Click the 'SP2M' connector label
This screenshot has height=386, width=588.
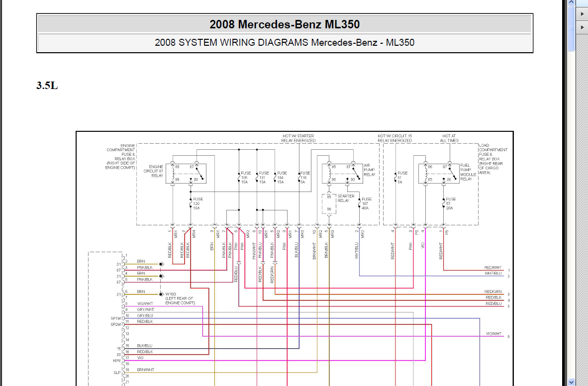coord(115,324)
